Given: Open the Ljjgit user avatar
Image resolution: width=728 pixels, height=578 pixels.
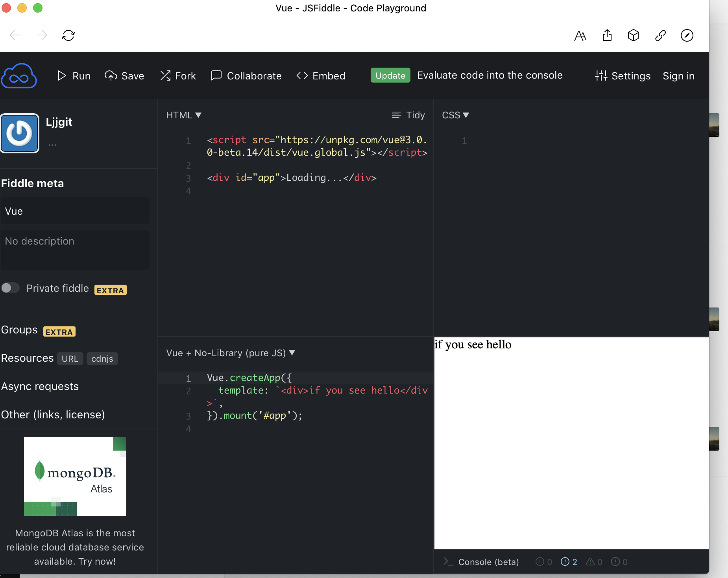Looking at the screenshot, I should point(20,133).
